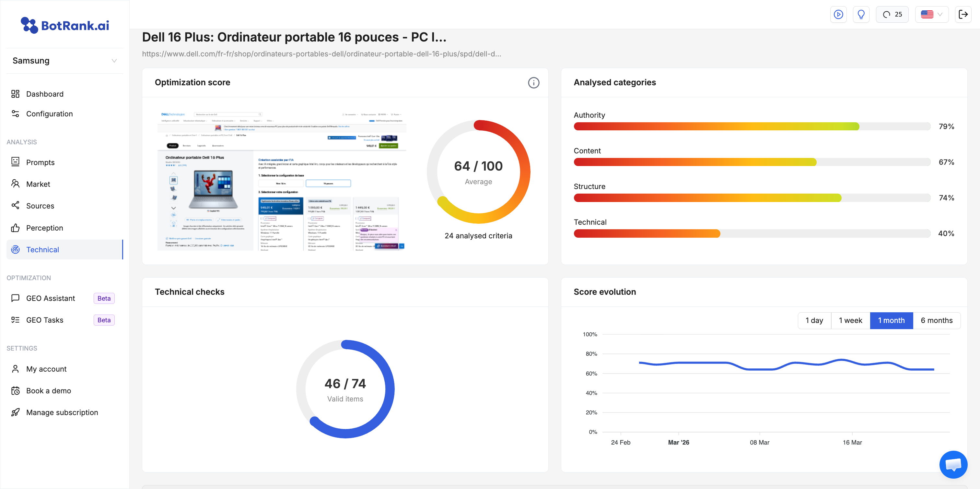The width and height of the screenshot is (980, 489).
Task: Select the 1 month range option
Action: click(x=891, y=320)
